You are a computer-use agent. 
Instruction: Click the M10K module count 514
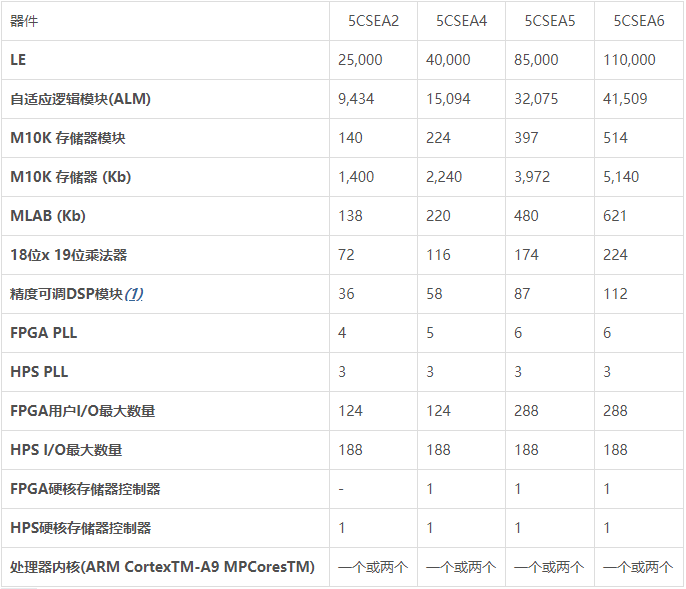click(x=615, y=138)
